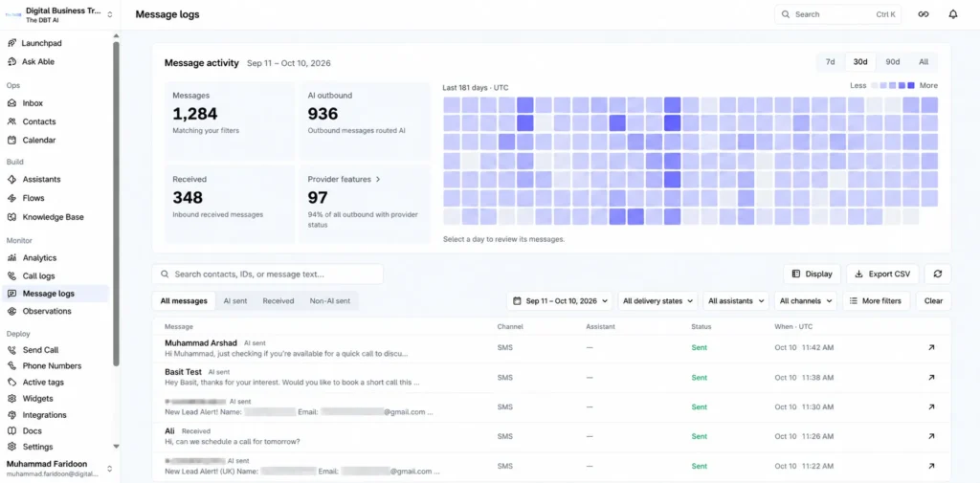Select the 30d time range
This screenshot has width=980, height=483.
(x=860, y=62)
